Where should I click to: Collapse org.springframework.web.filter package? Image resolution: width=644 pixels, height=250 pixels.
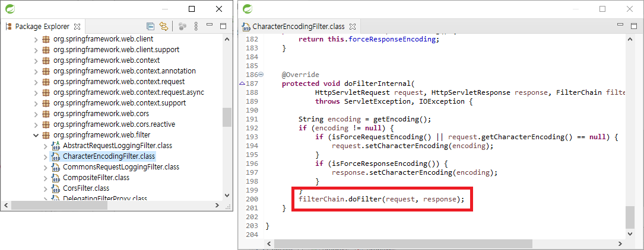pyautogui.click(x=36, y=135)
